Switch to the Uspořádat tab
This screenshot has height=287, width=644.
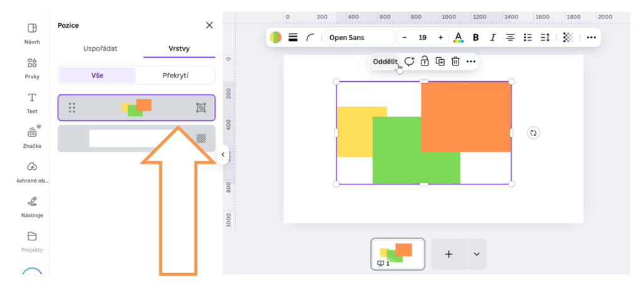click(100, 48)
